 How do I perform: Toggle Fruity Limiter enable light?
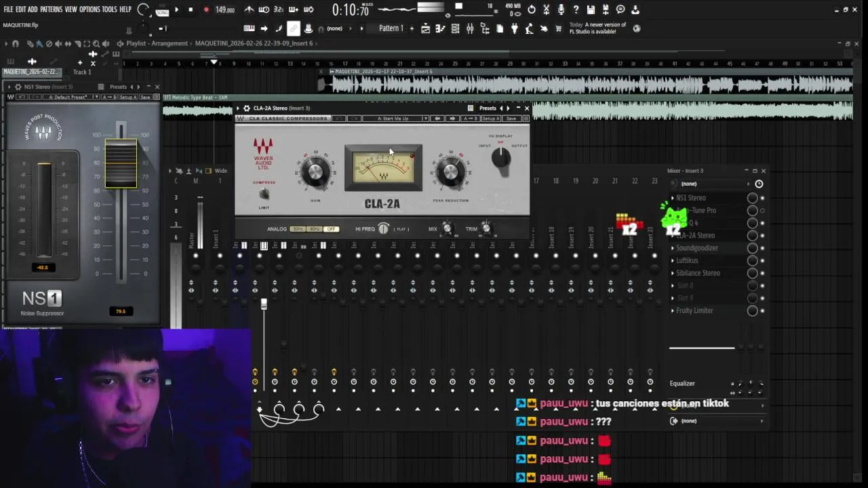762,310
